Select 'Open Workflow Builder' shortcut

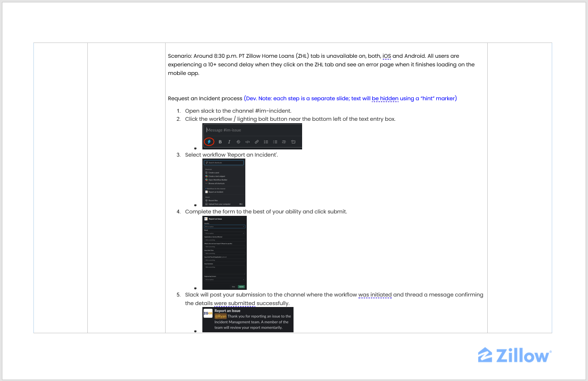(218, 180)
